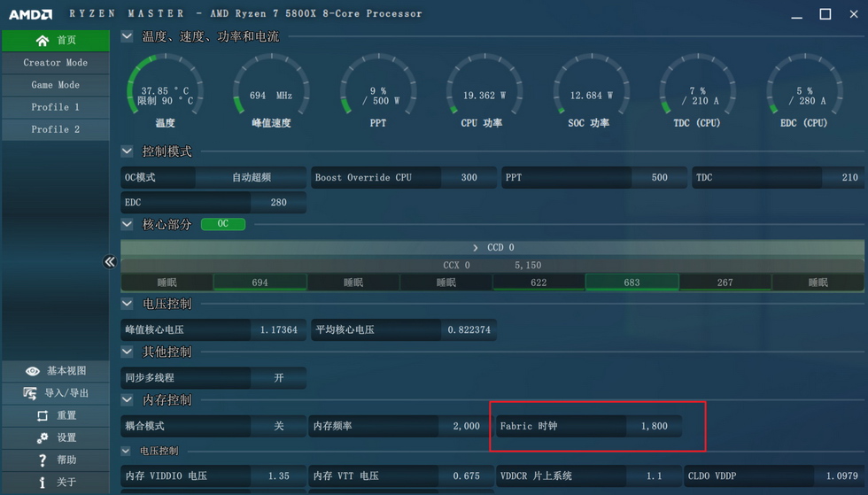Expand the CCD 0 row chevron
This screenshot has height=495, width=868.
[x=475, y=248]
